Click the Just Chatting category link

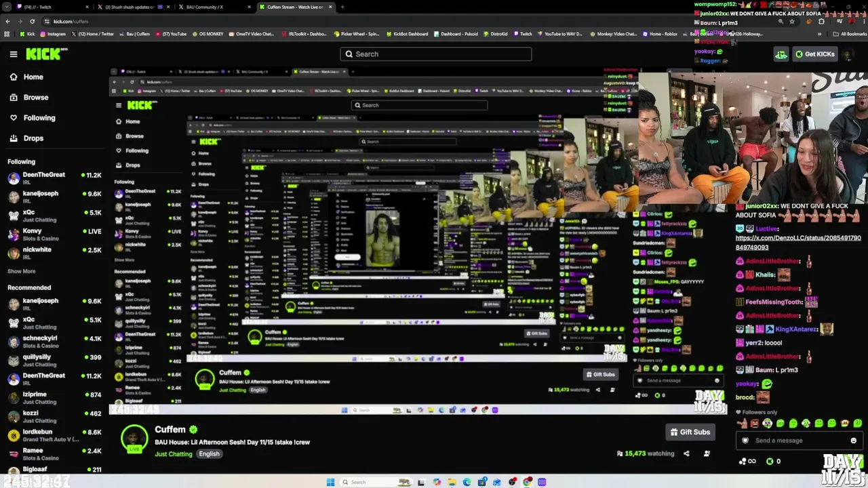pyautogui.click(x=174, y=454)
